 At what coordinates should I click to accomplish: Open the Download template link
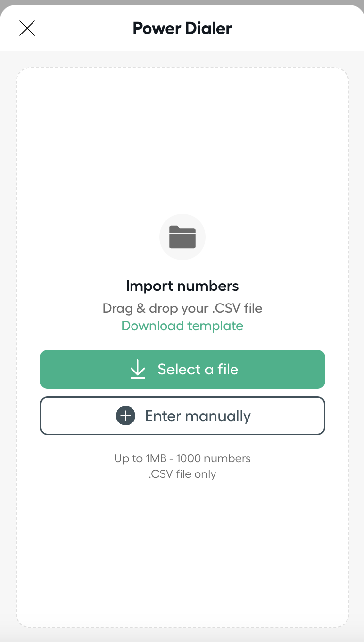coord(182,325)
